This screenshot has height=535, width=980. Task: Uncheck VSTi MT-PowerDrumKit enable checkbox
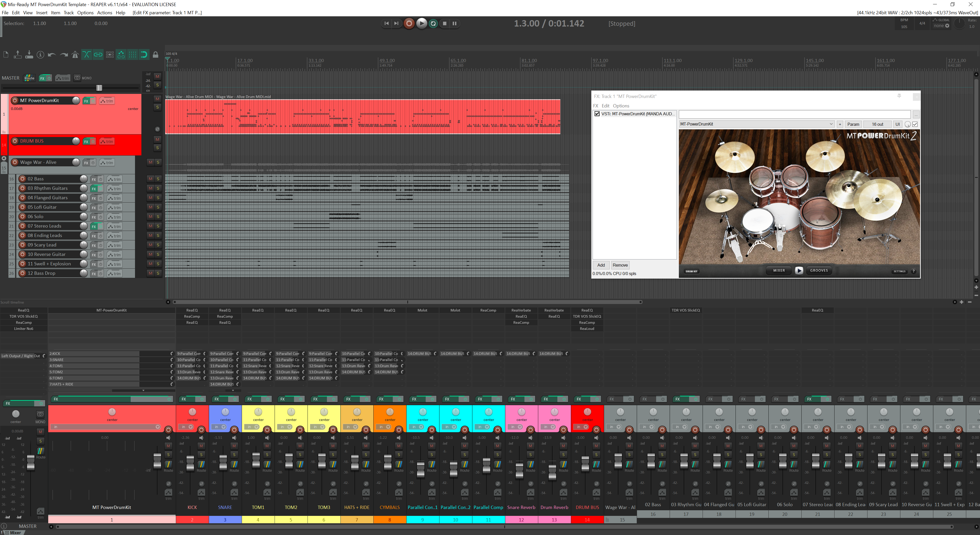coord(597,114)
